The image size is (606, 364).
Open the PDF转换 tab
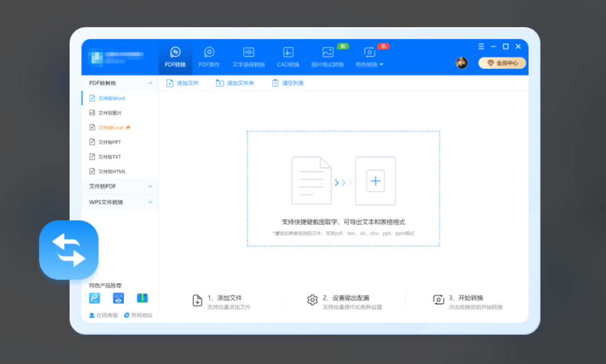175,57
